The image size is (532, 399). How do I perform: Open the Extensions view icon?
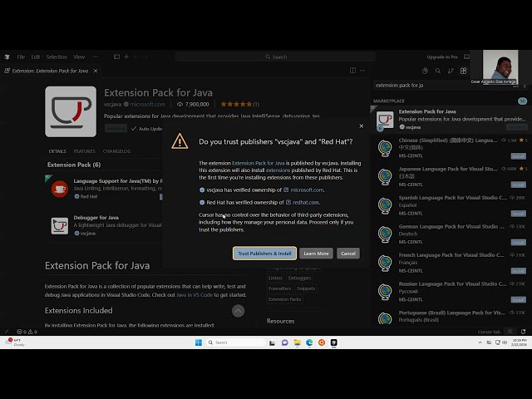click(464, 71)
